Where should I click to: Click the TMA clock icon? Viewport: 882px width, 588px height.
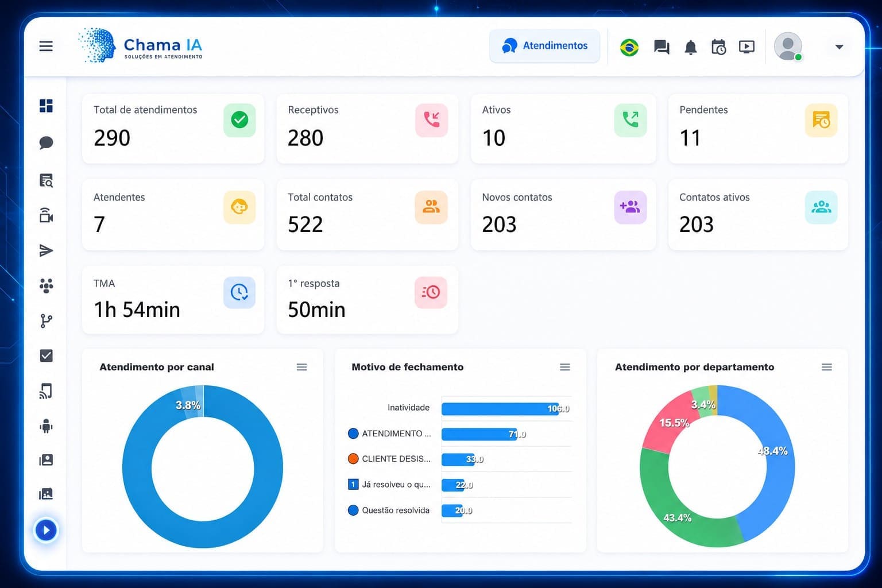239,292
